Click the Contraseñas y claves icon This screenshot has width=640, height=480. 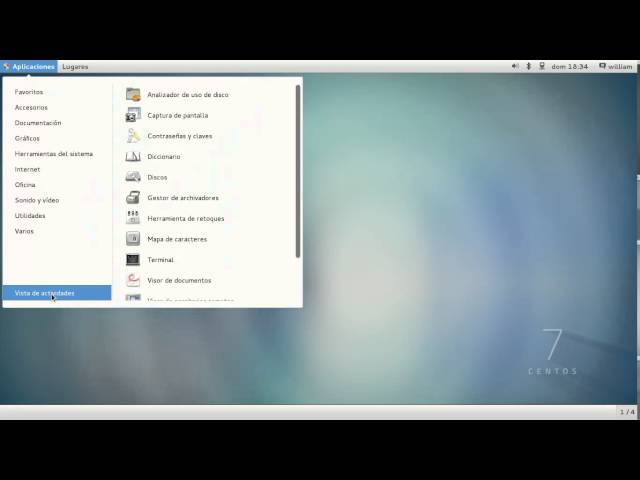point(133,136)
